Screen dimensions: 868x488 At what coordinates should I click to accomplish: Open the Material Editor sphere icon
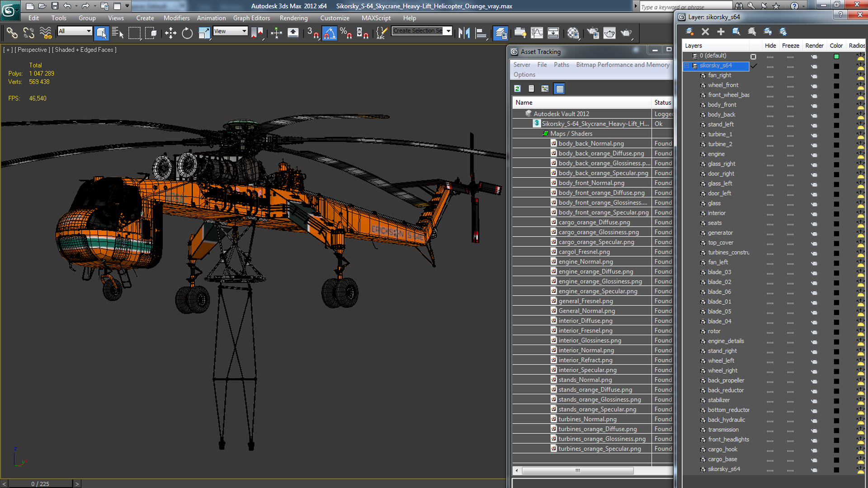click(x=573, y=33)
